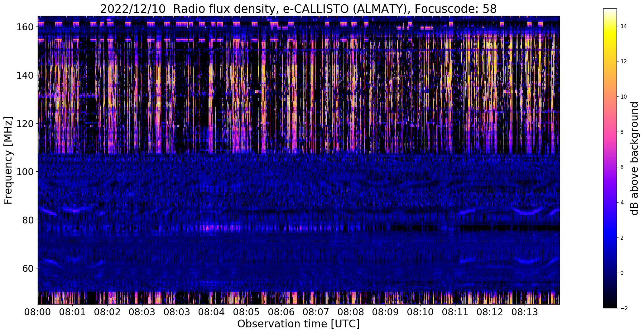This screenshot has width=644, height=333.
Task: Click the 100 MHz frequency tick label
Action: click(25, 172)
